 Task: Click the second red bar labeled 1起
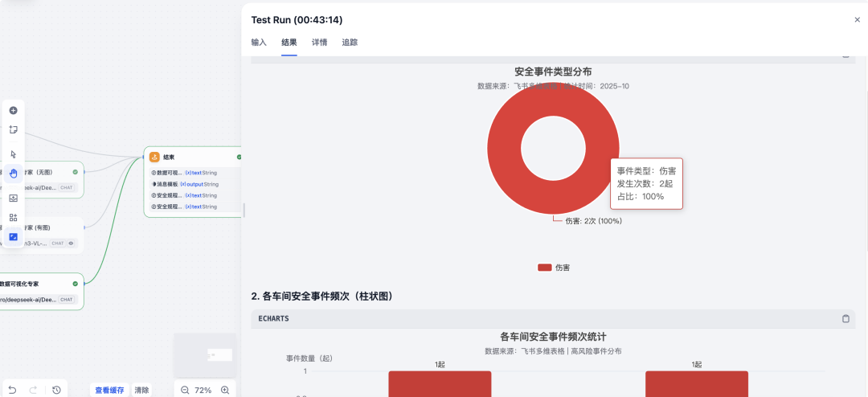(696, 383)
